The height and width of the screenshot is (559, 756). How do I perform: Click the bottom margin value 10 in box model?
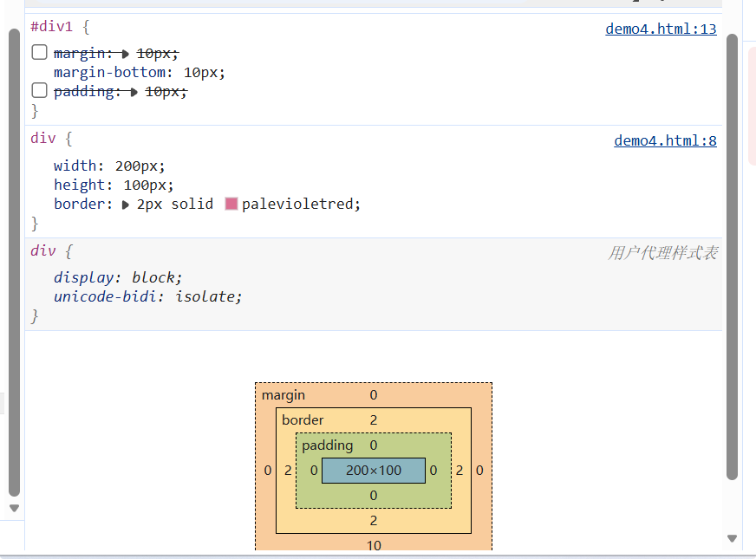pos(374,545)
